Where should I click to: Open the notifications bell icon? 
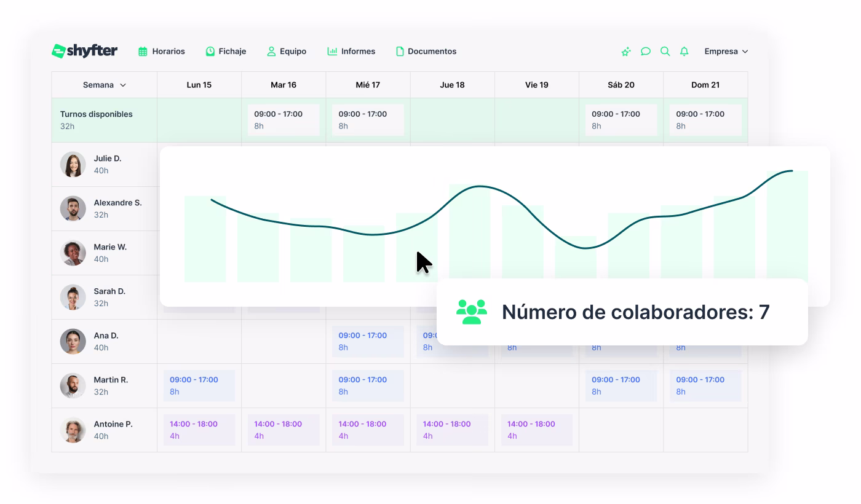[x=684, y=52]
